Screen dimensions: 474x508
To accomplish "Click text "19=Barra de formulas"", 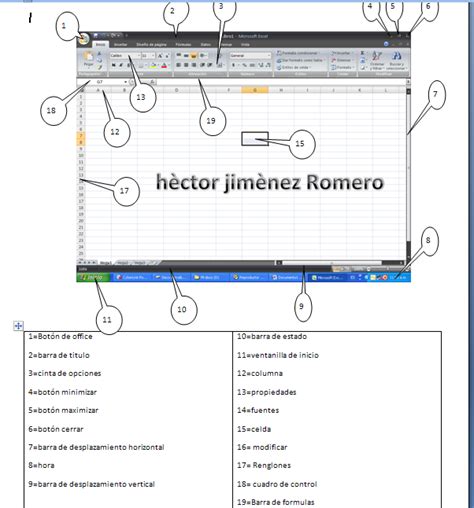I will pyautogui.click(x=276, y=502).
